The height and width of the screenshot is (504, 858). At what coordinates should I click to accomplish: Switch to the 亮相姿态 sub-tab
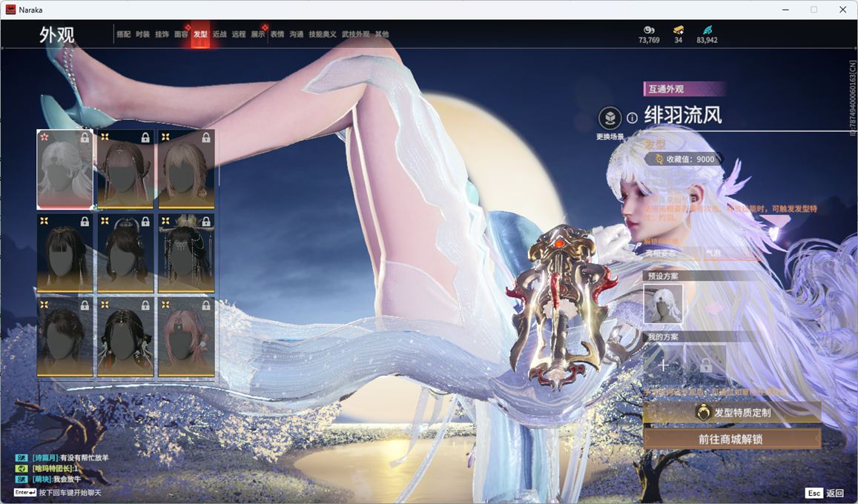pos(661,253)
